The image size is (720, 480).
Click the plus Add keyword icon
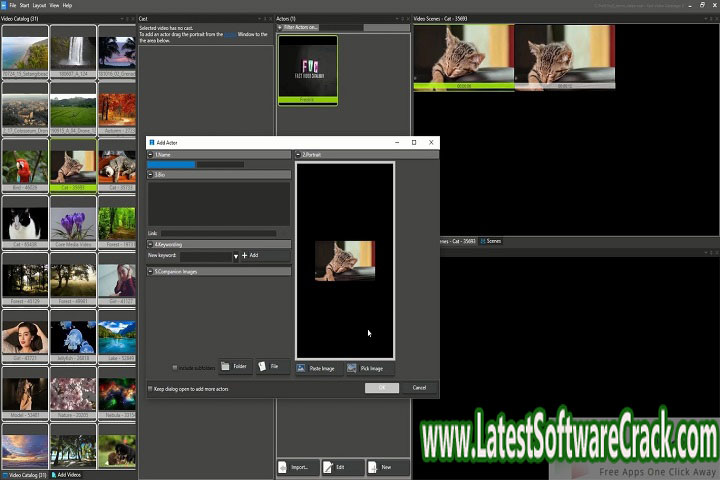click(x=246, y=256)
